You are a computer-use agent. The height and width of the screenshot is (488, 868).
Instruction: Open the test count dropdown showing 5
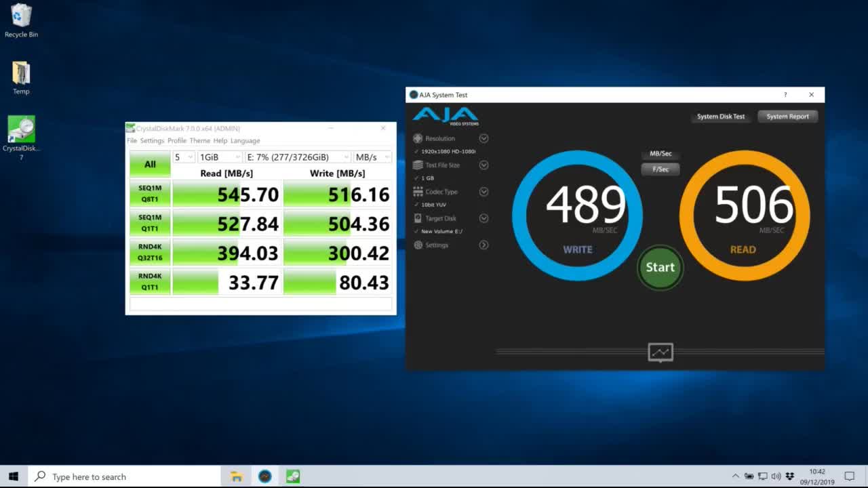pos(184,157)
